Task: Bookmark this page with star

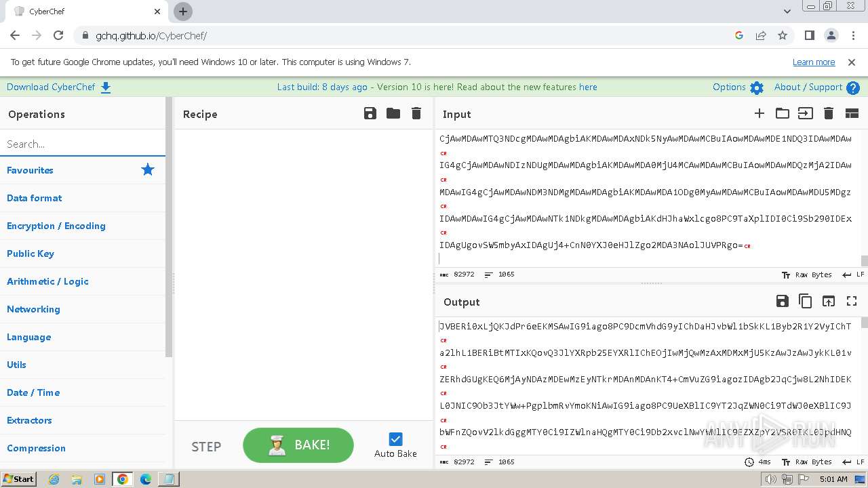Action: 783,35
